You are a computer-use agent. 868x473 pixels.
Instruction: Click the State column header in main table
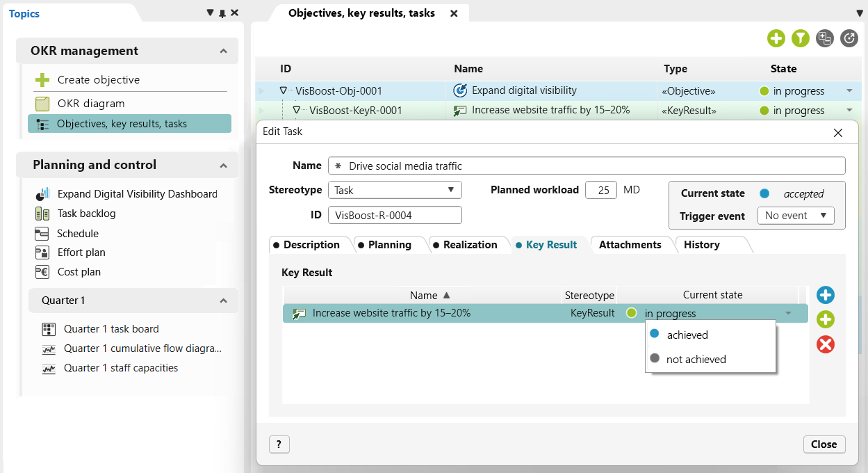(784, 69)
